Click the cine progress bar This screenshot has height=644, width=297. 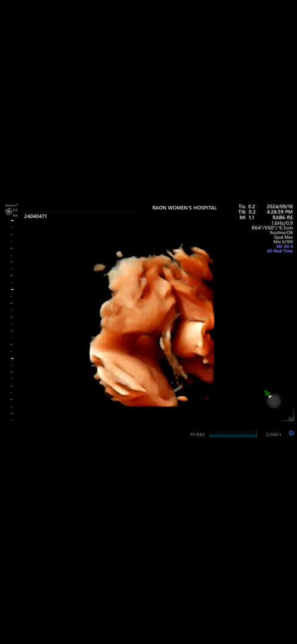click(x=233, y=434)
